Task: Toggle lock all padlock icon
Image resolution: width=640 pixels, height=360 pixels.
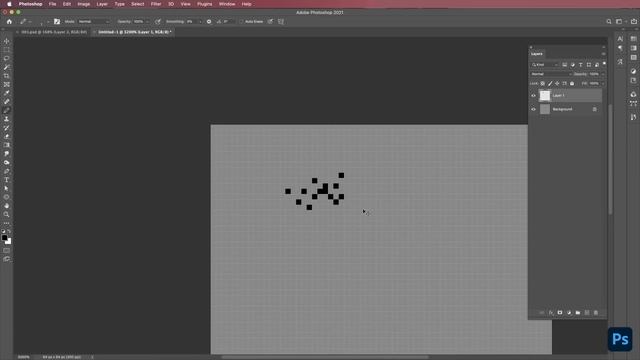Action: (572, 84)
